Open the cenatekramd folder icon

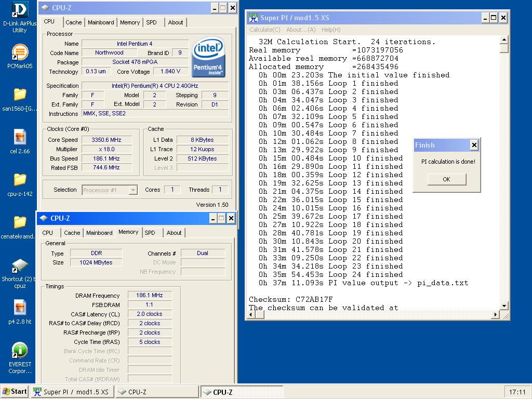tap(20, 222)
